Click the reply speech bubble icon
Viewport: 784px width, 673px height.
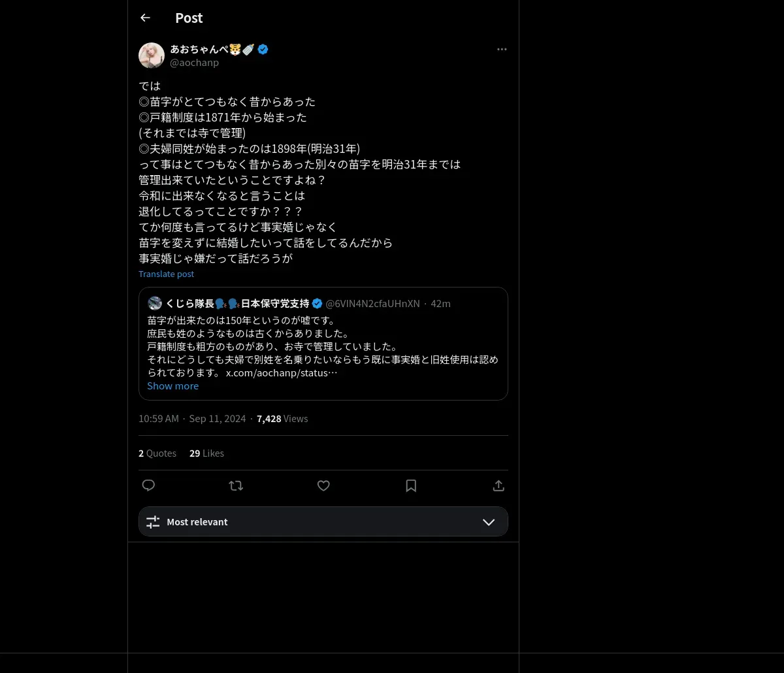(148, 485)
